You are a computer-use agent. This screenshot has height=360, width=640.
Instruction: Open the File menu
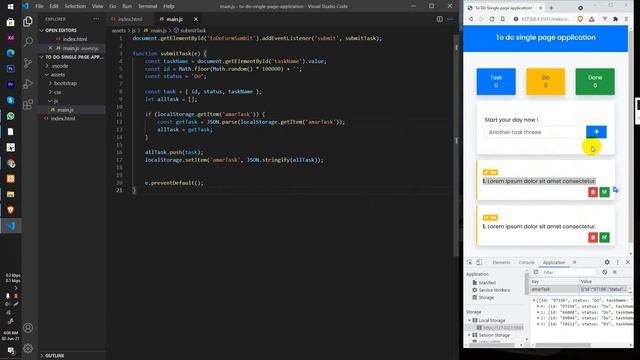(x=39, y=6)
